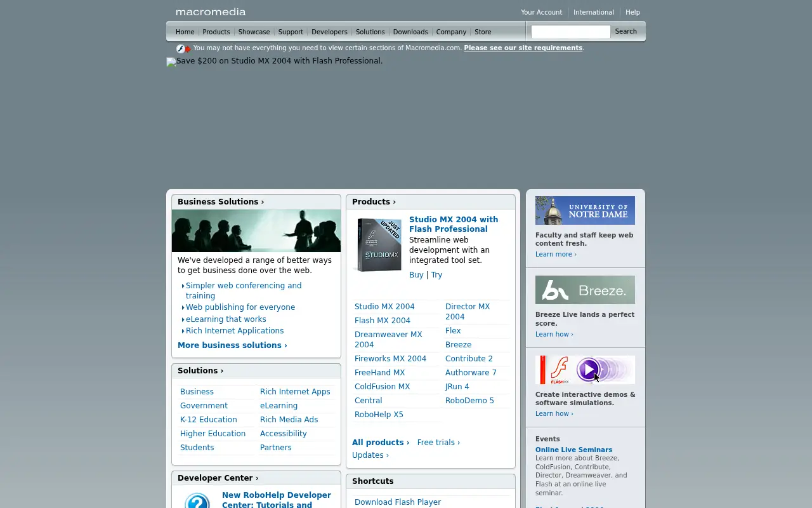Click the search input field
The height and width of the screenshot is (508, 812).
pos(570,32)
